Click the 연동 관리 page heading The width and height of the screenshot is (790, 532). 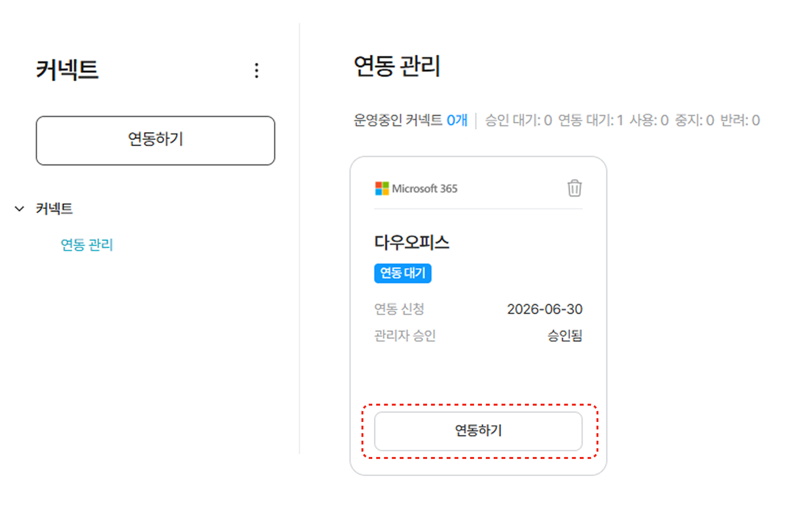(x=397, y=66)
